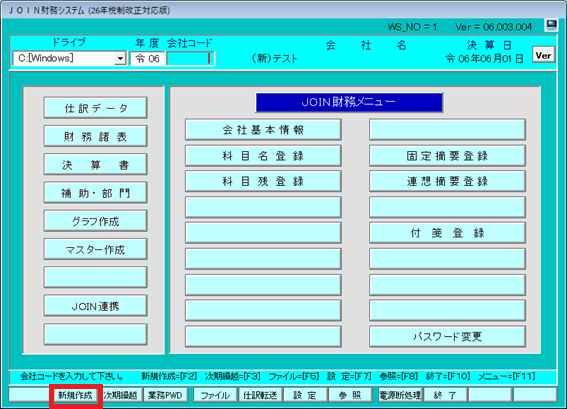Screen dimensions: 567x409
Task: Open マスター作成 menu
Action: [95, 249]
